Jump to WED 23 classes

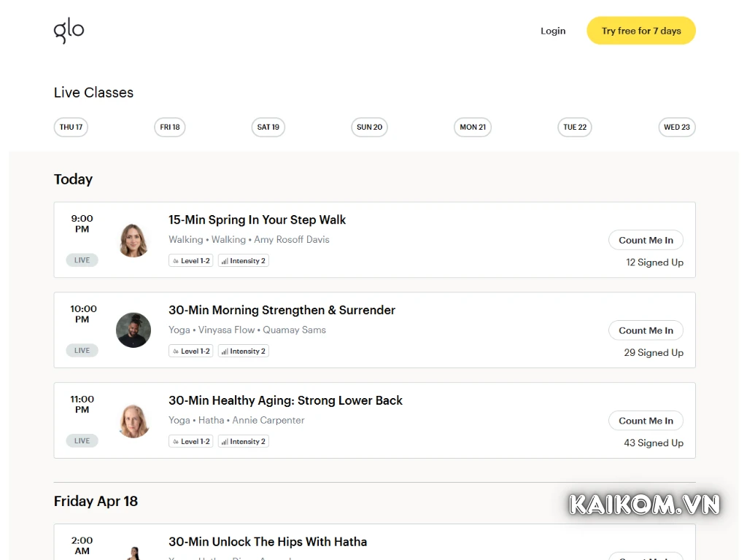(676, 127)
